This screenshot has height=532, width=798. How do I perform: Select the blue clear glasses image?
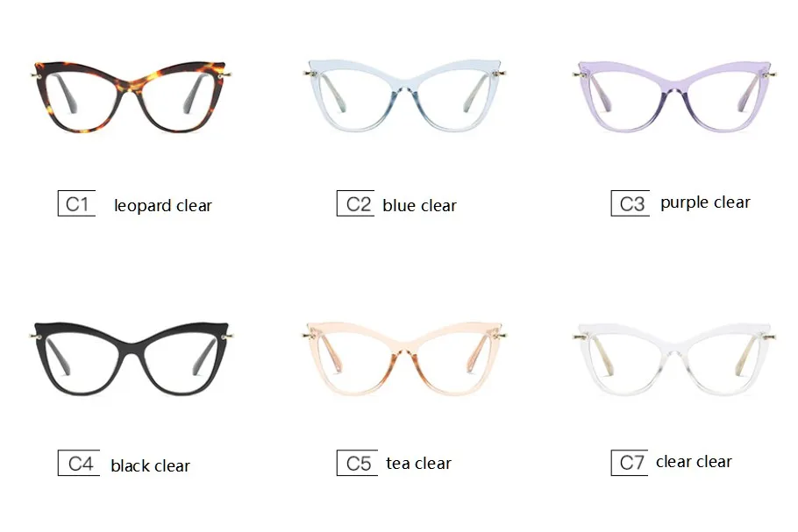[x=404, y=96]
